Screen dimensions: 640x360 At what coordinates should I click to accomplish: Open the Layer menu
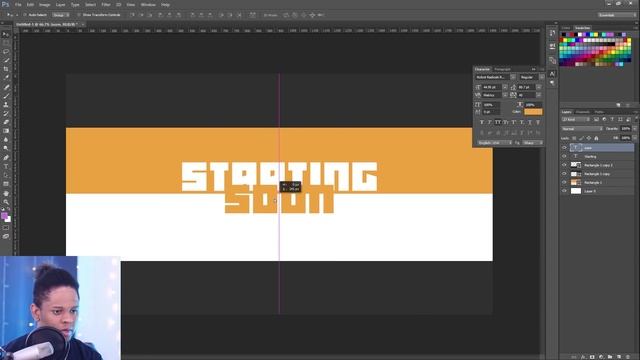(x=60, y=4)
